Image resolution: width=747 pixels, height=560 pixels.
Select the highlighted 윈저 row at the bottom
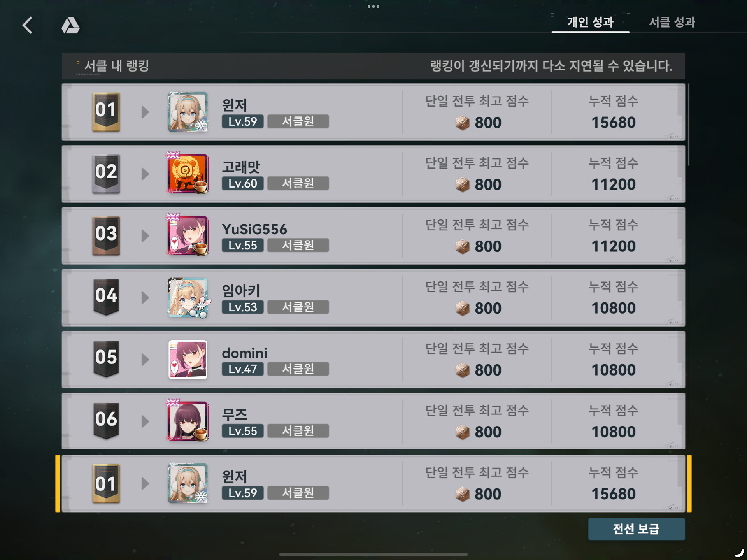click(x=373, y=483)
